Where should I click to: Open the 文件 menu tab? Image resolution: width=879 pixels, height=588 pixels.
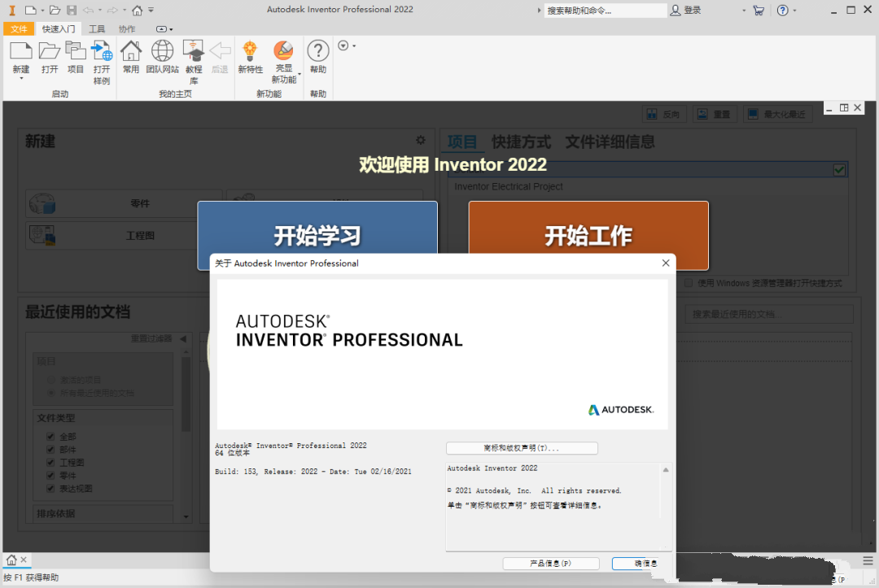pyautogui.click(x=19, y=29)
